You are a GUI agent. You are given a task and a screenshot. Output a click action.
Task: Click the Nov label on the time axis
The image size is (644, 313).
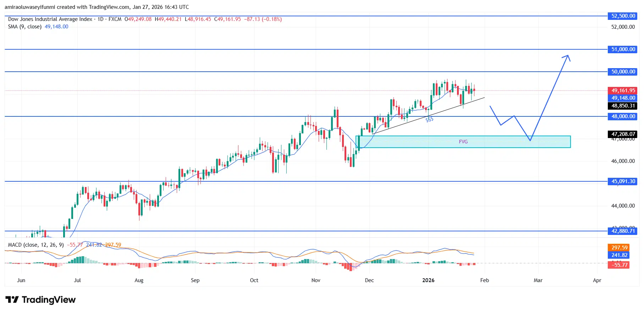point(316,280)
